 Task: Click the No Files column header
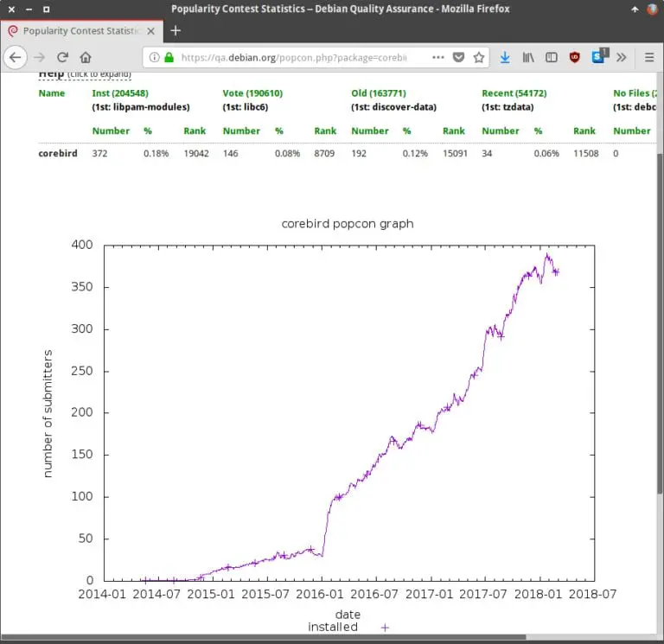point(635,93)
